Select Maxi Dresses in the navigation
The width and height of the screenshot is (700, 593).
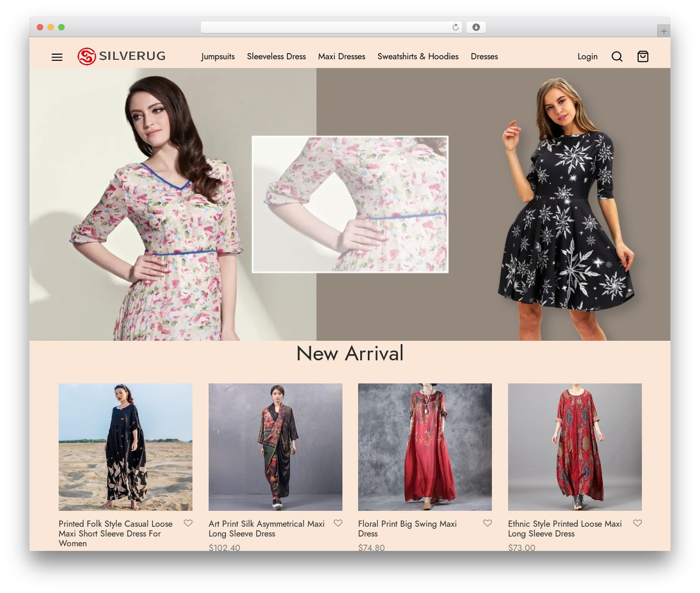click(342, 56)
